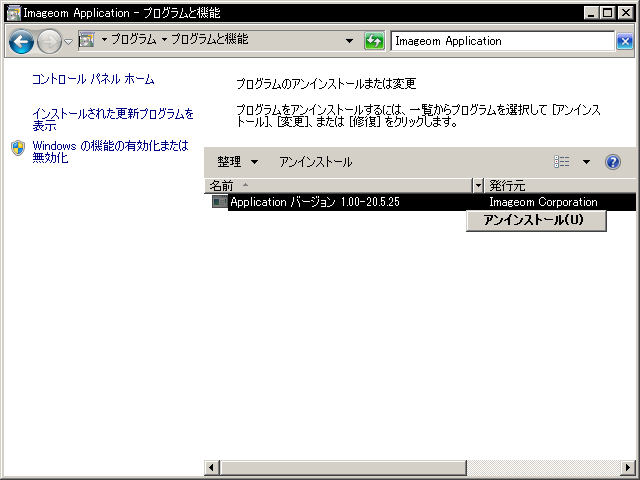Click the shield icon beside Windows の機能

[x=18, y=148]
